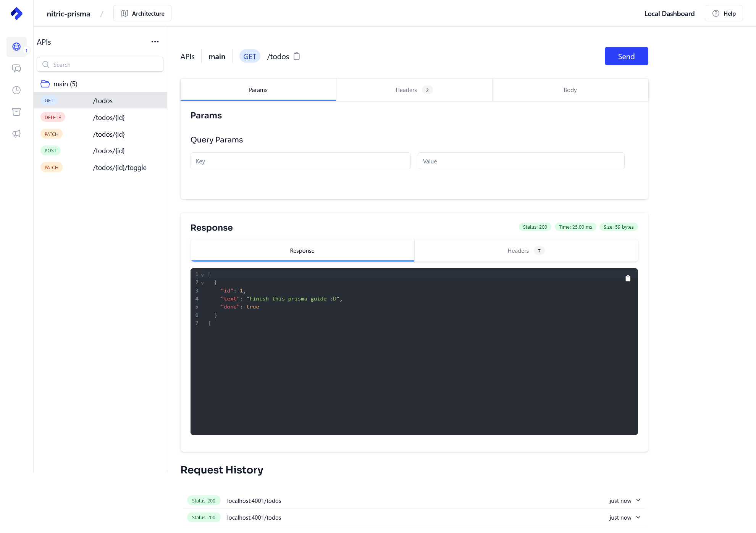The height and width of the screenshot is (533, 756).
Task: Select the PATCH /todos/{id}/toggle route
Action: pyautogui.click(x=100, y=167)
